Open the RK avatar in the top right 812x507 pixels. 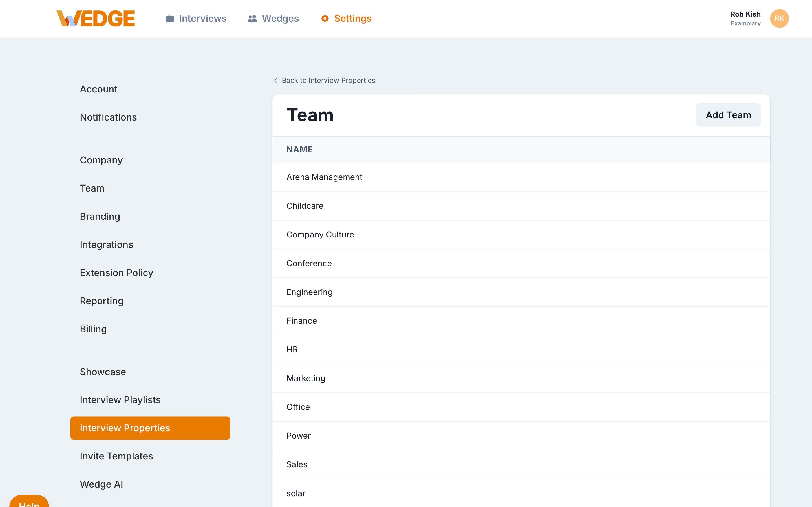coord(779,18)
